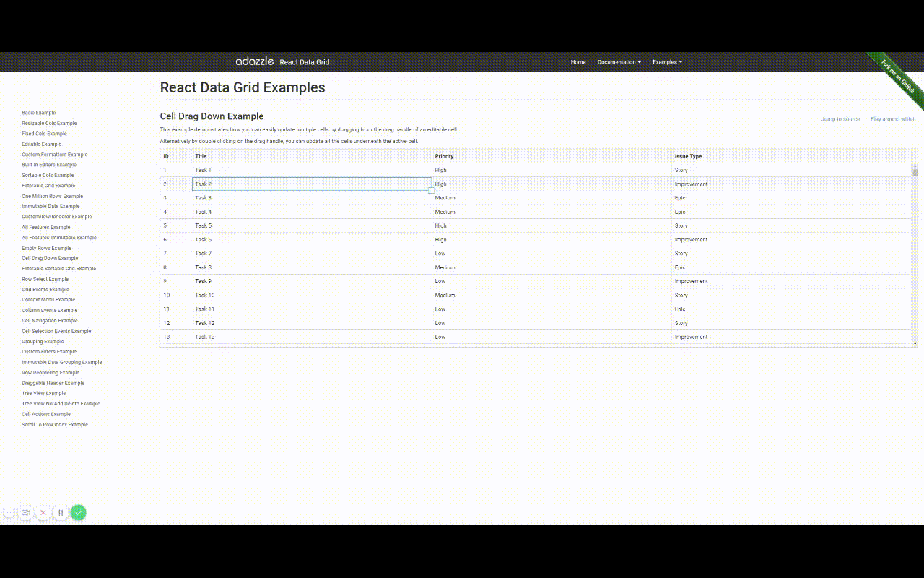This screenshot has width=924, height=578.
Task: Open One Million Rows Example
Action: (x=52, y=196)
